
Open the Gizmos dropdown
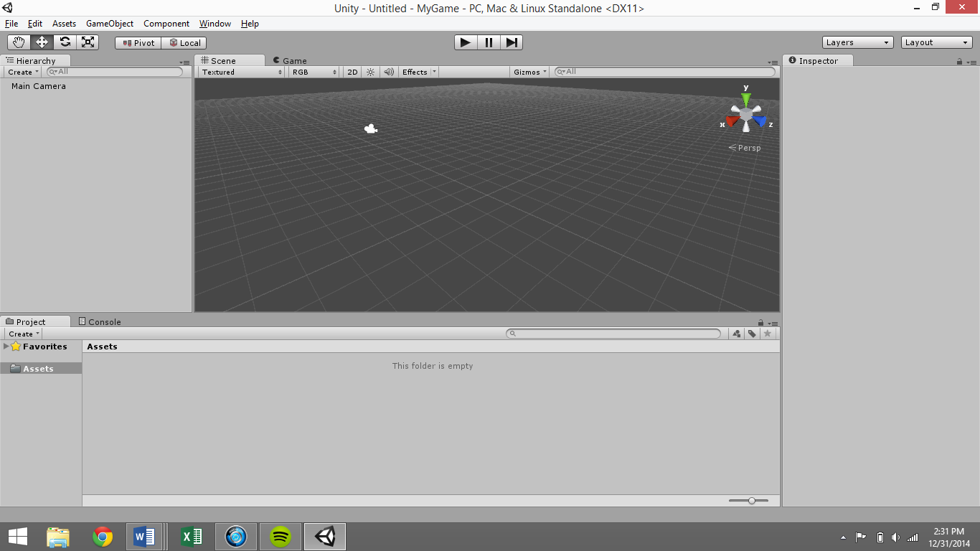531,72
